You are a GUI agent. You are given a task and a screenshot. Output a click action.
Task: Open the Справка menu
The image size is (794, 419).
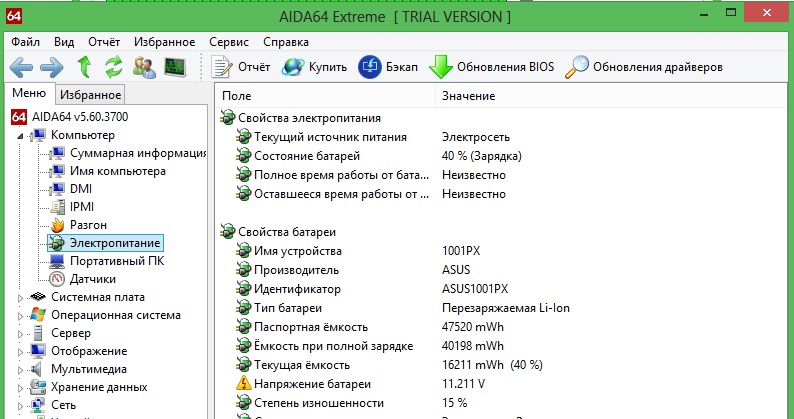coord(286,42)
